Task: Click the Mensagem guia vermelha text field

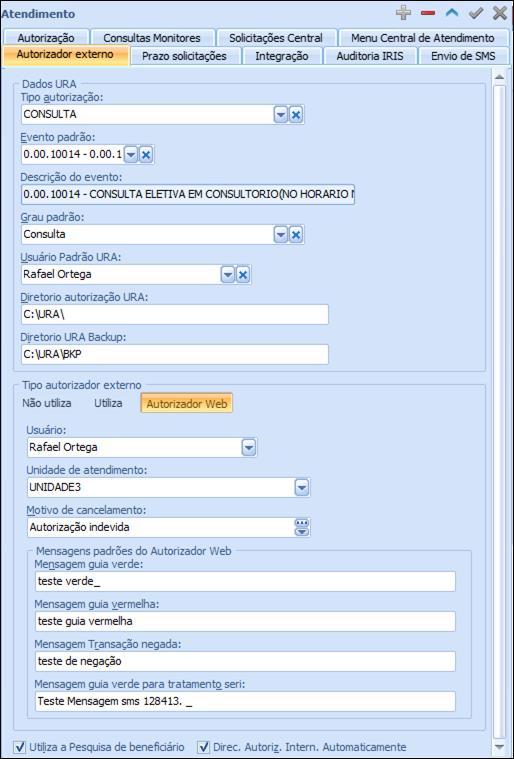Action: tap(245, 621)
